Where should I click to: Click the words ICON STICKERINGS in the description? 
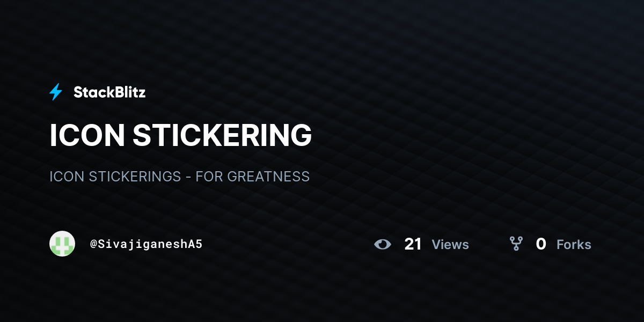point(115,177)
